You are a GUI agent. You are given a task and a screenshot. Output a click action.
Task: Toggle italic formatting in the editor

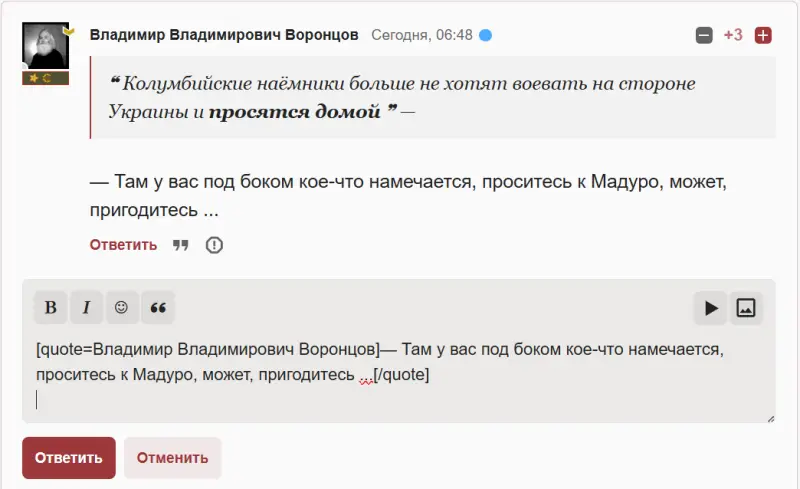[x=86, y=308]
